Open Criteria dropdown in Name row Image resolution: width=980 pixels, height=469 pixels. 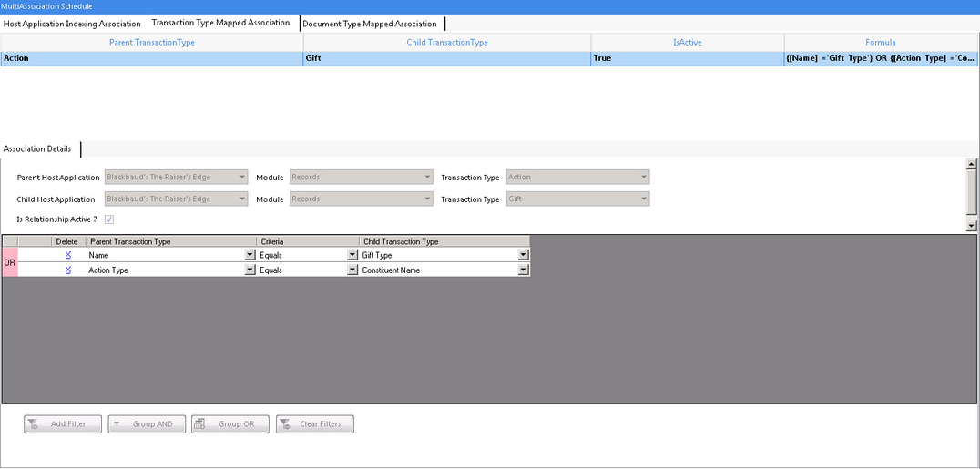(x=352, y=255)
